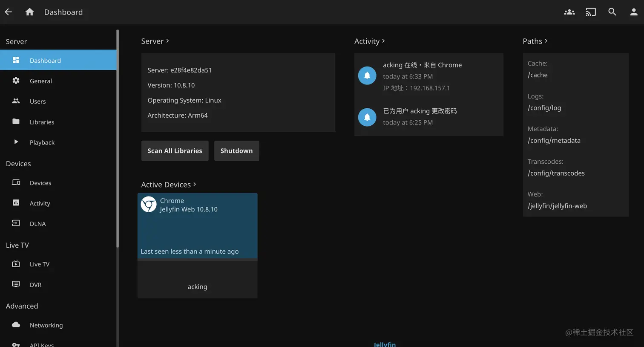Click the Dashboard grid icon in sidebar

16,60
